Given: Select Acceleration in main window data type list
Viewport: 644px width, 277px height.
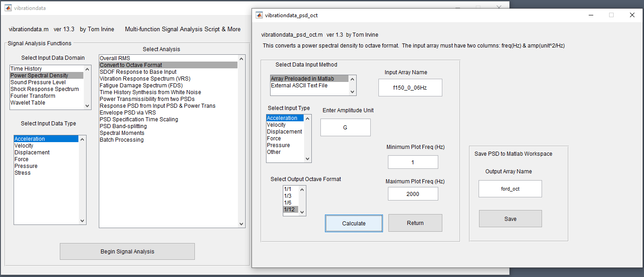Looking at the screenshot, I should coord(46,139).
